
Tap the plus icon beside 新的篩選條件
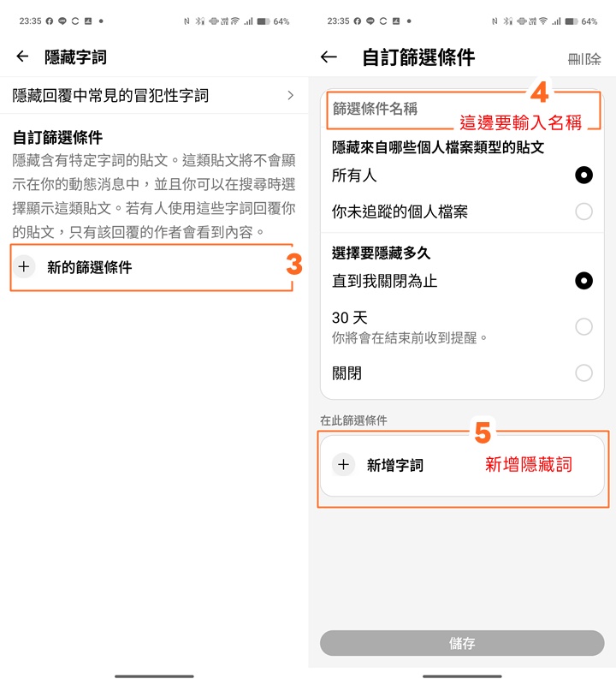point(24,266)
